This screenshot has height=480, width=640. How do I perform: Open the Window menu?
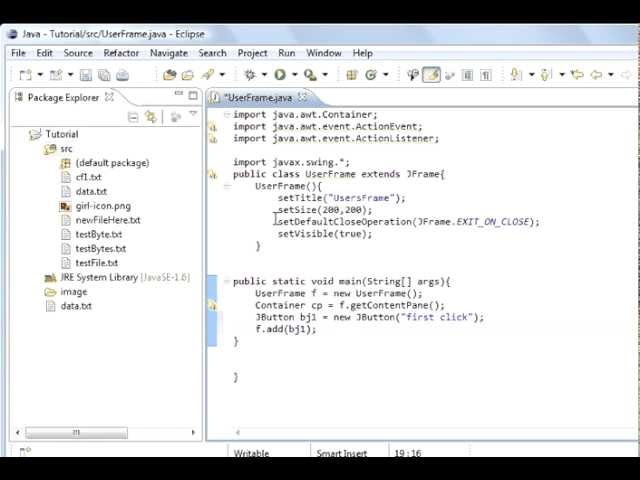pos(324,53)
